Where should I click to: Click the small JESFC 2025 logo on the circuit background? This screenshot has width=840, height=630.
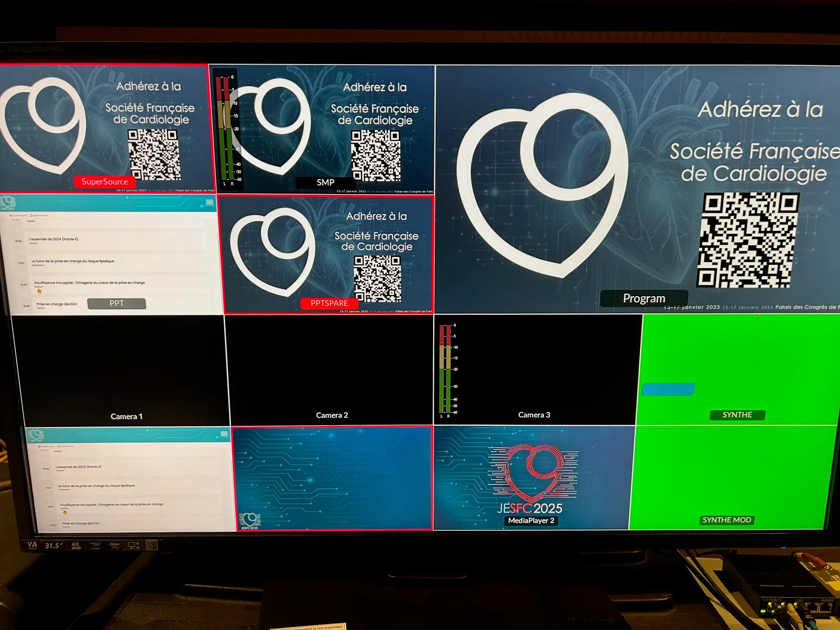(249, 521)
